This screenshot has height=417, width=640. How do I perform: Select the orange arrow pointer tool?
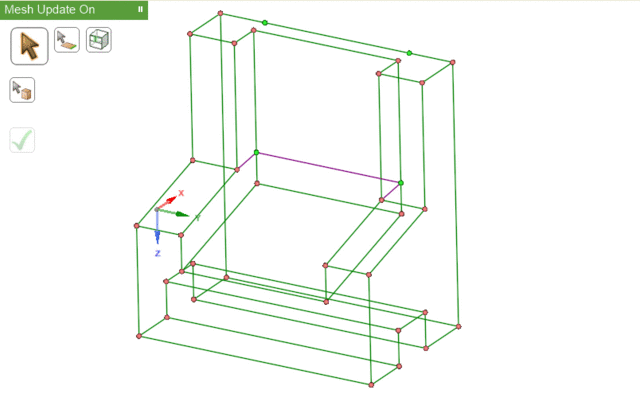pos(29,46)
